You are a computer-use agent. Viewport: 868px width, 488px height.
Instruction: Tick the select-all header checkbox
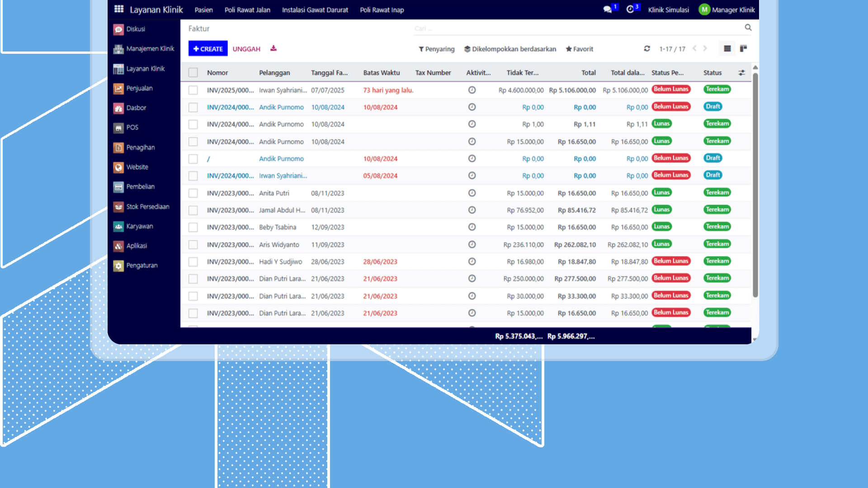(x=193, y=73)
